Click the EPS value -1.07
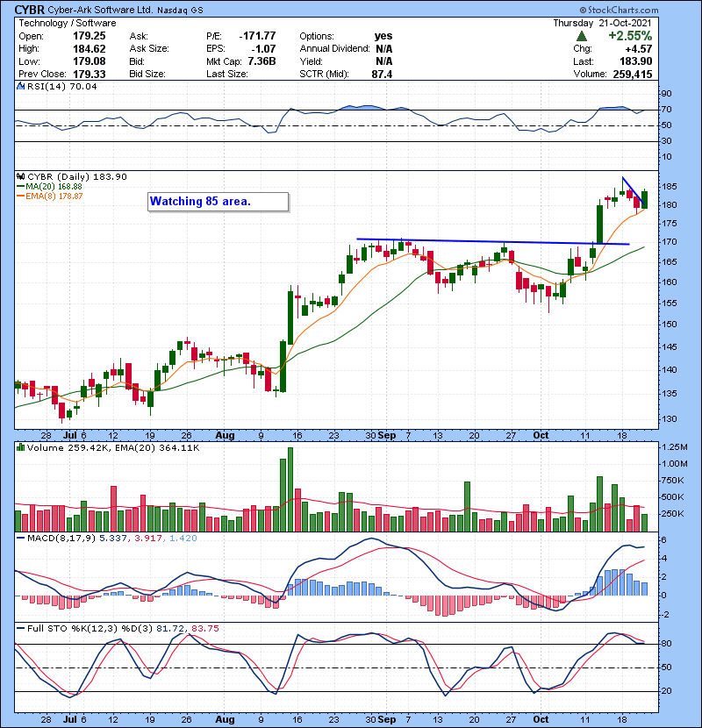The image size is (702, 728). click(x=263, y=49)
